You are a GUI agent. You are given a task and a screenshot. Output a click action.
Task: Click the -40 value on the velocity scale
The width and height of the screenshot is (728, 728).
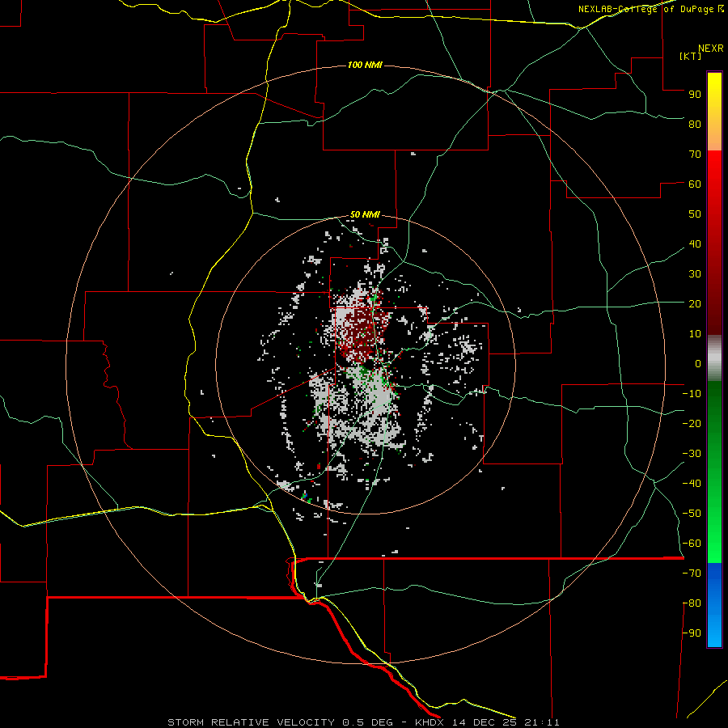pos(692,484)
